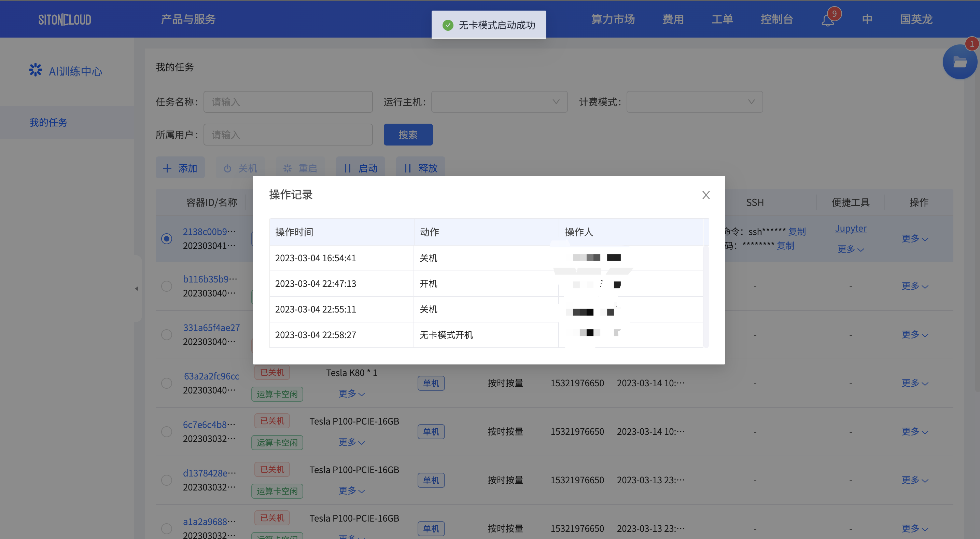
Task: Click the 无卡模式开机 action cell
Action: coord(486,335)
